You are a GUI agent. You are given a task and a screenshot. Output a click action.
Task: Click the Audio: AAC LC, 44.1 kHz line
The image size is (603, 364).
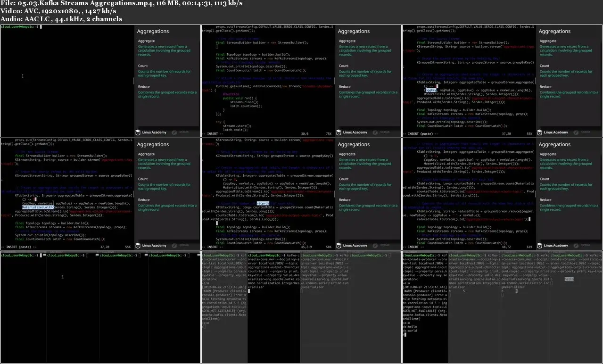61,19
